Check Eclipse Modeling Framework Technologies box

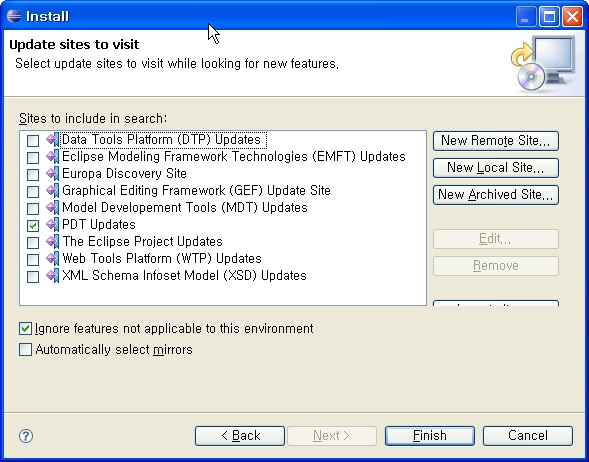point(33,158)
